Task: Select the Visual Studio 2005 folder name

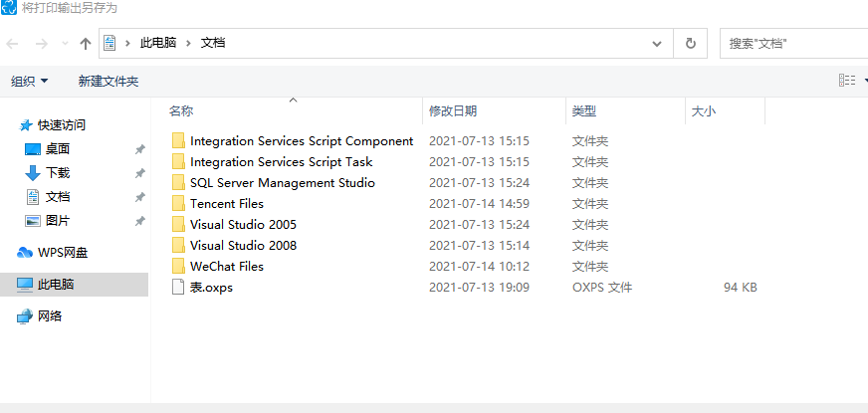Action: click(x=243, y=224)
